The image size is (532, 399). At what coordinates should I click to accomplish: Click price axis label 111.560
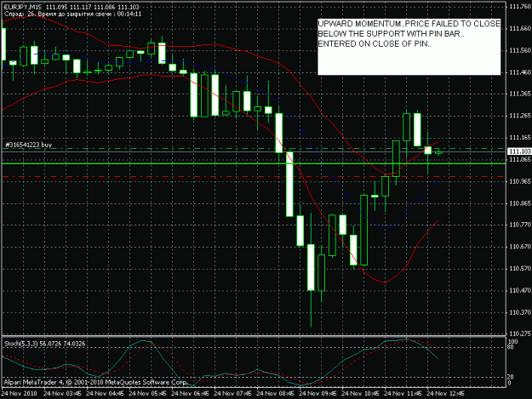[x=520, y=50]
